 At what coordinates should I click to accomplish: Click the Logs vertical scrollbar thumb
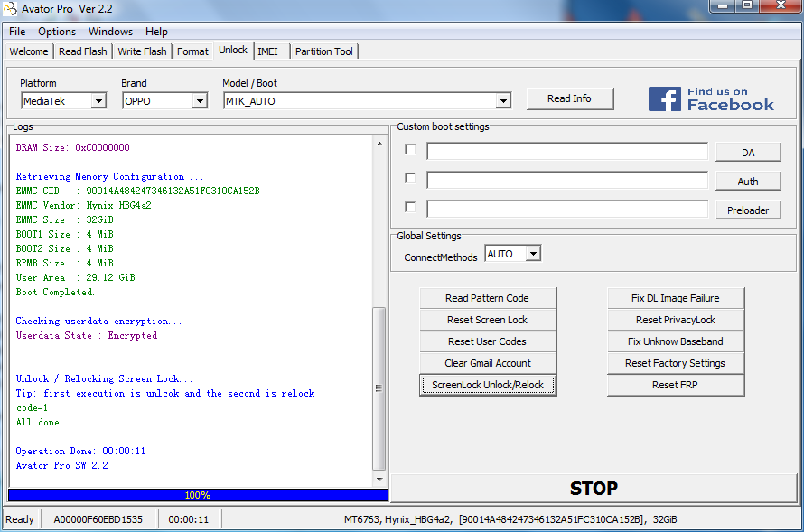tap(379, 388)
